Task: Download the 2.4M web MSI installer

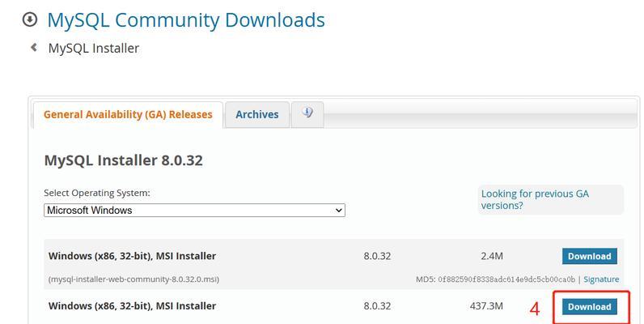Action: tap(589, 256)
